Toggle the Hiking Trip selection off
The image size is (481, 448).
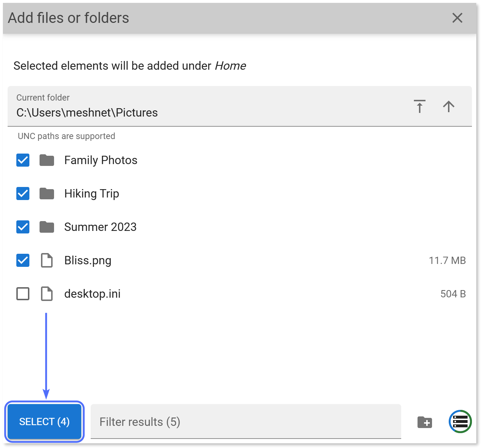(22, 194)
